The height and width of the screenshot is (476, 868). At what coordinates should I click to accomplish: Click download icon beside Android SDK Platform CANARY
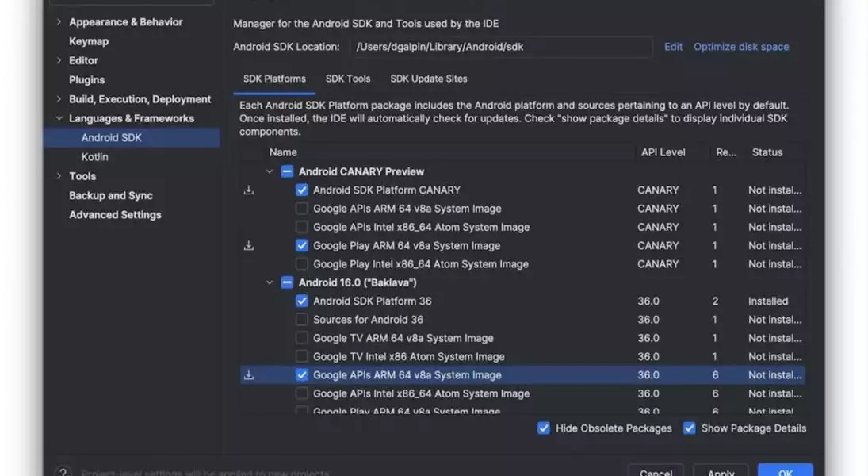[249, 190]
